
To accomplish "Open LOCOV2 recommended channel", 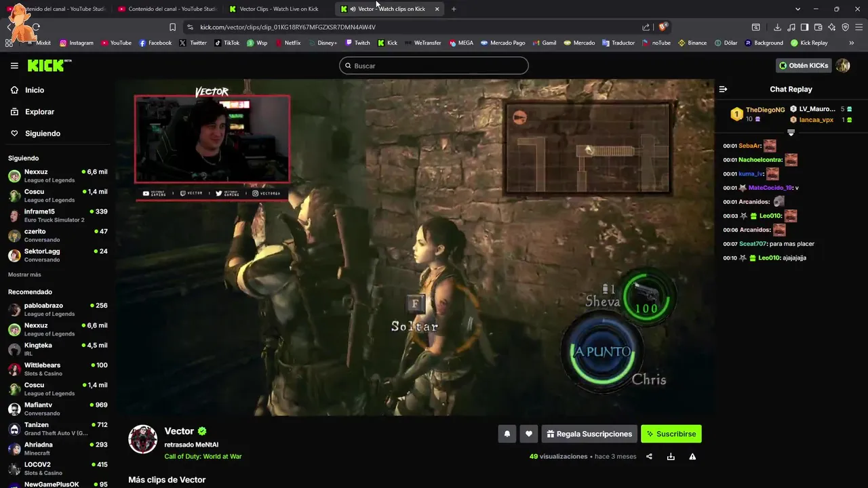I will (58, 468).
